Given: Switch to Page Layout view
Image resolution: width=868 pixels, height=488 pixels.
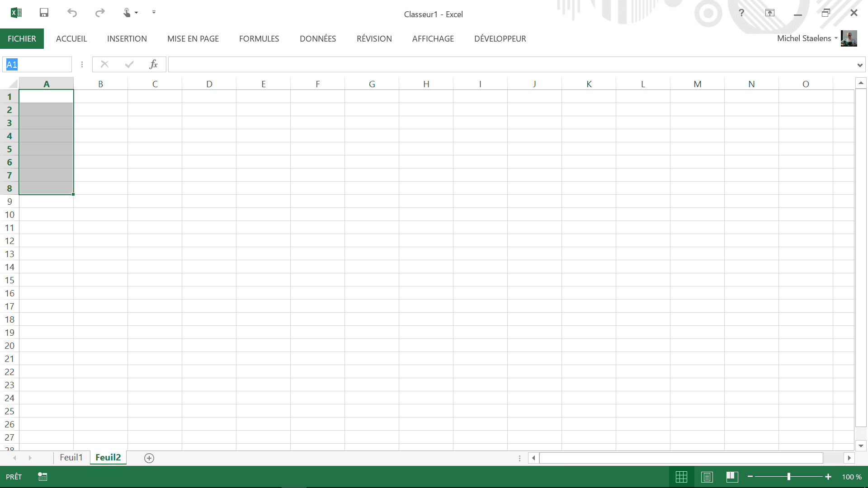Looking at the screenshot, I should point(707,477).
